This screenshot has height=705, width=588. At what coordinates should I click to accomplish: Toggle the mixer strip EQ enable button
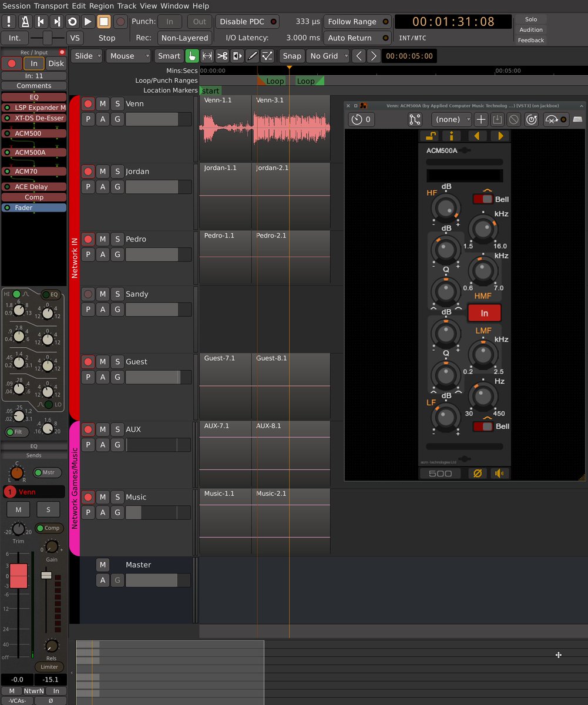pyautogui.click(x=51, y=294)
